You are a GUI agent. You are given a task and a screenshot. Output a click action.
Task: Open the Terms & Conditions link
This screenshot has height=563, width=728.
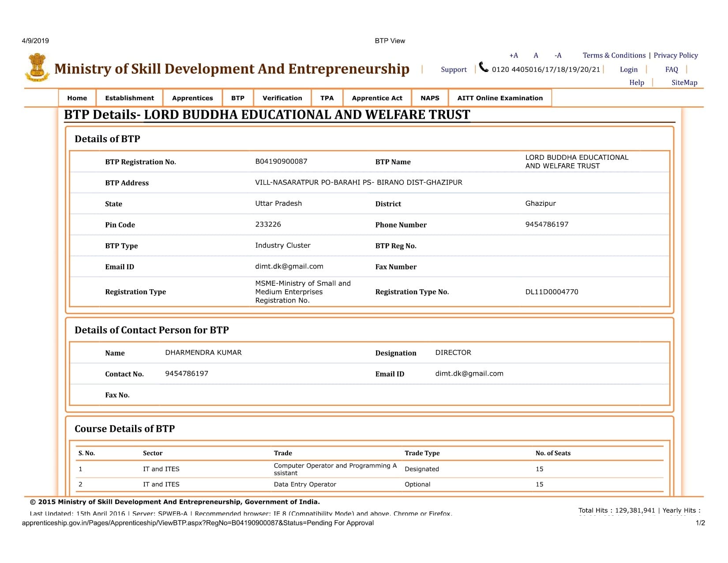tap(614, 55)
